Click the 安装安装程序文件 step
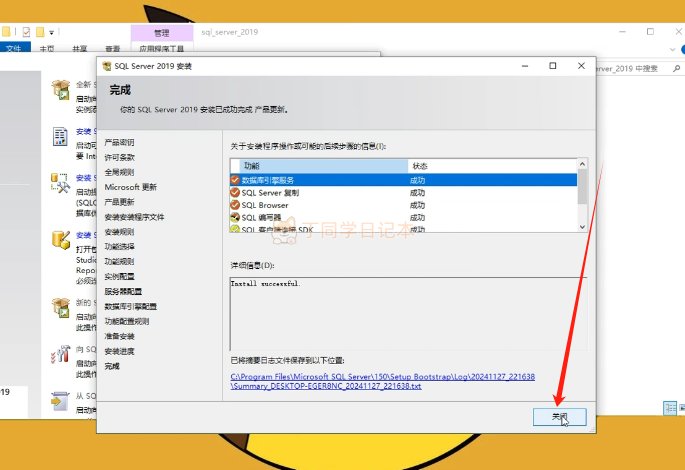Image resolution: width=685 pixels, height=470 pixels. click(x=135, y=217)
